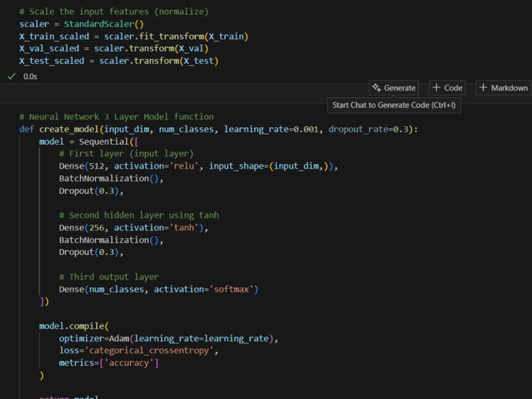This screenshot has width=532, height=399.
Task: Click comment '# Second hidden layer using tanh'
Action: click(x=139, y=215)
